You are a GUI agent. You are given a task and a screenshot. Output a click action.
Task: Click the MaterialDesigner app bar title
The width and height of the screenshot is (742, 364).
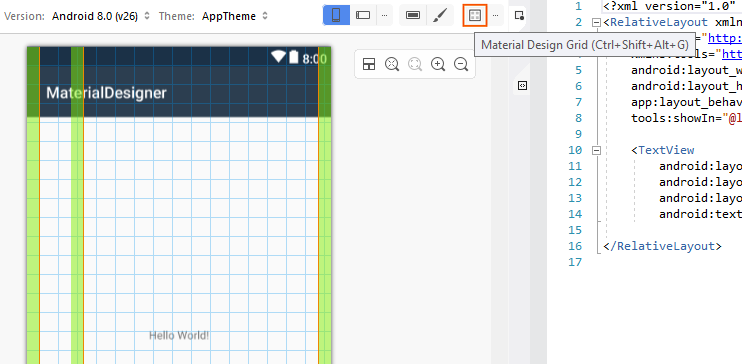point(106,93)
